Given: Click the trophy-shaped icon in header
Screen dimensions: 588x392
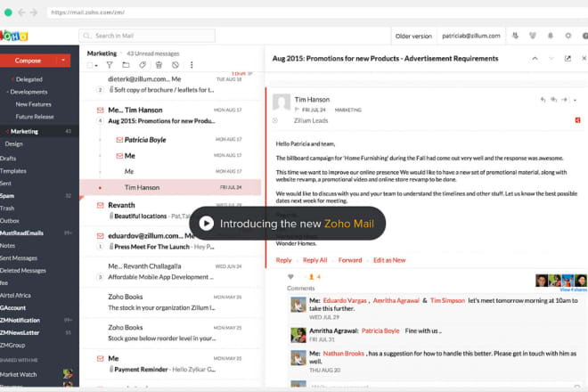Looking at the screenshot, I should pyautogui.click(x=532, y=36).
